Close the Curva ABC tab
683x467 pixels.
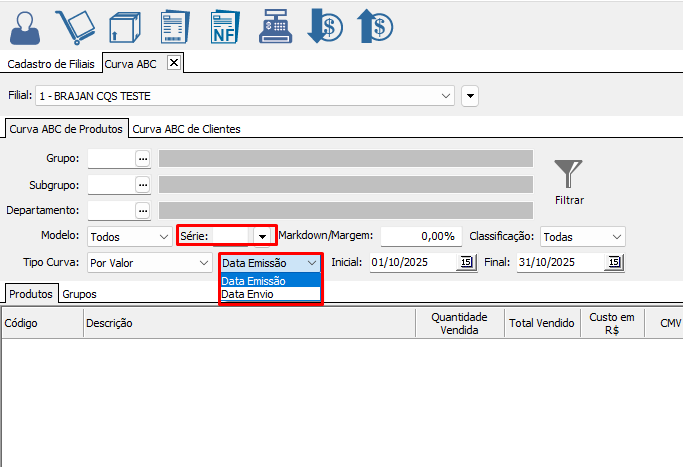tap(173, 63)
